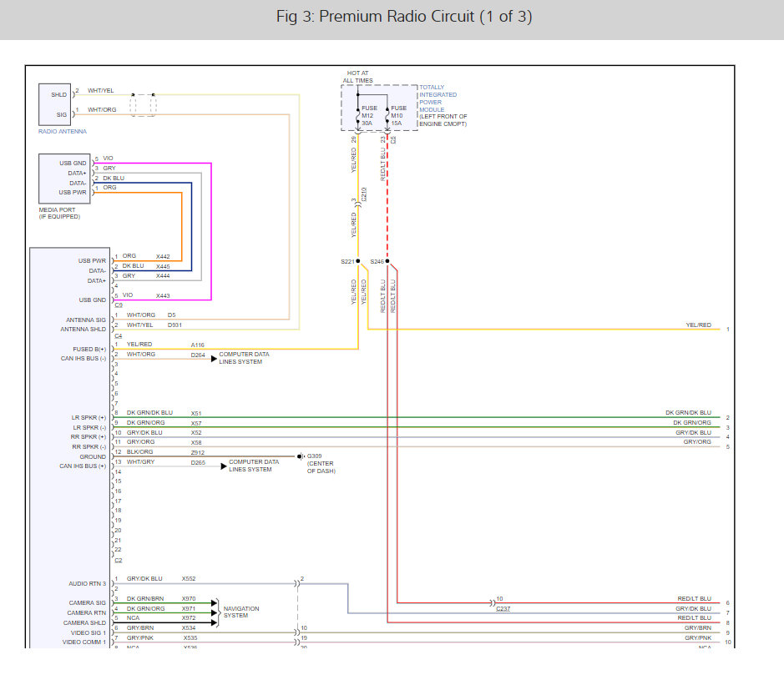Select the VIDEO COMM 1 pin label
784x675 pixels.
click(x=84, y=642)
